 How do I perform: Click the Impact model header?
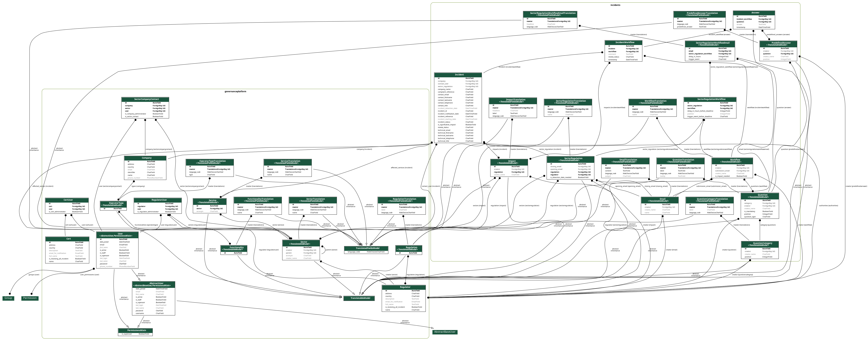pyautogui.click(x=509, y=162)
